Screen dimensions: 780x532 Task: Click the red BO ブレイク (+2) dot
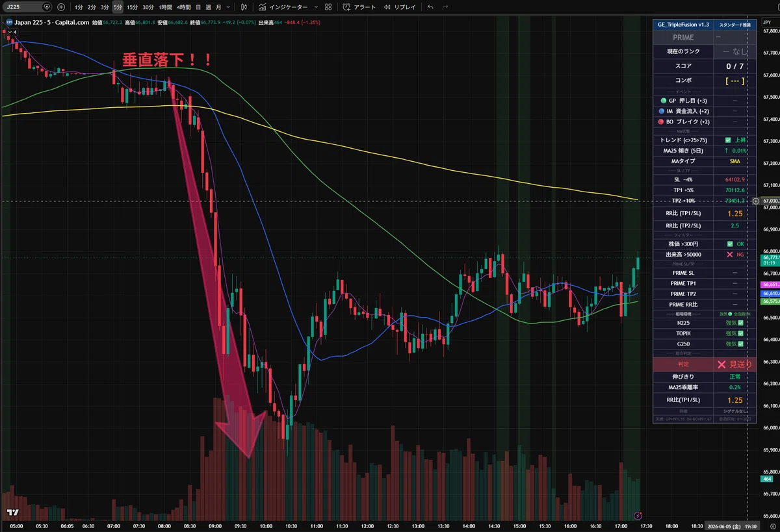662,121
